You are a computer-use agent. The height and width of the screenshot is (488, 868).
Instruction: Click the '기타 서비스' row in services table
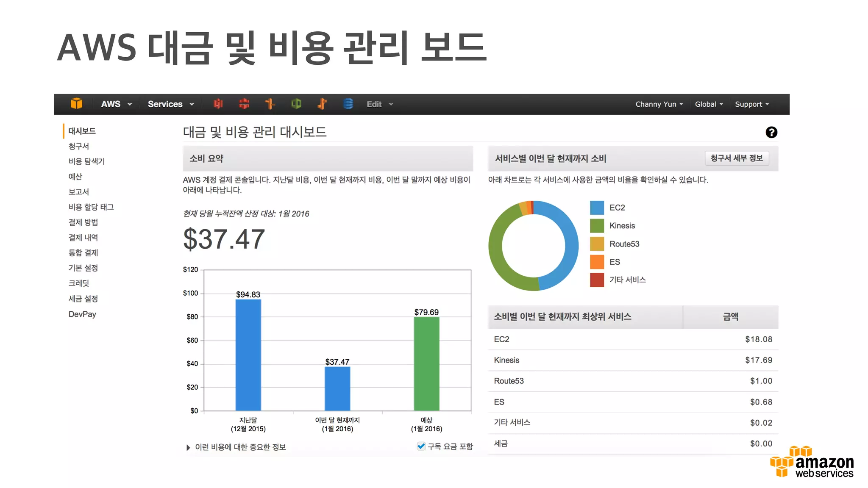pos(633,423)
